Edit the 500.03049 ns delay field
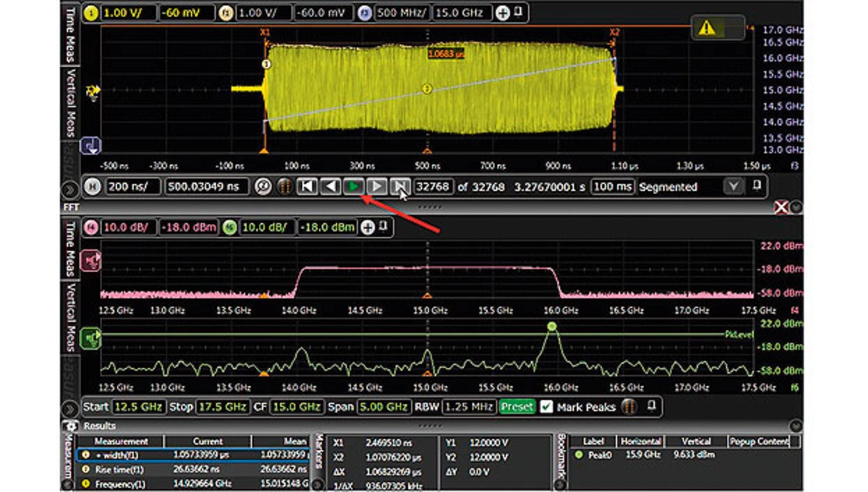868x492 pixels. (208, 186)
